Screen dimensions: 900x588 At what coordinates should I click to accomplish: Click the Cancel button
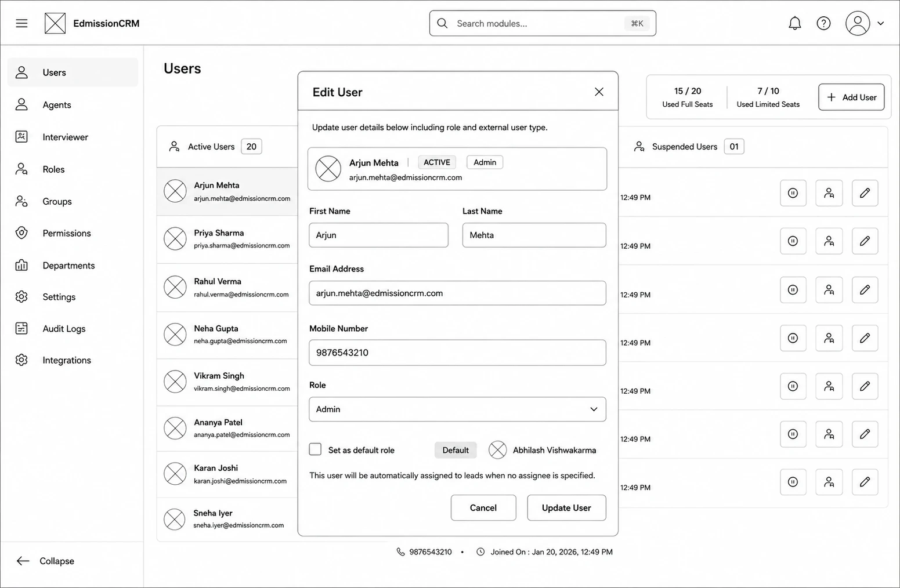click(483, 507)
